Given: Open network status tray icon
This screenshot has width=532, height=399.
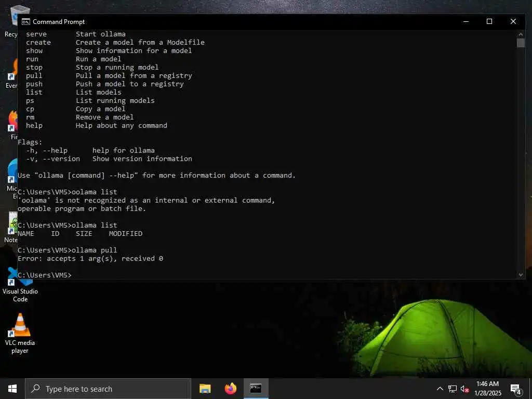Looking at the screenshot, I should pos(453,389).
